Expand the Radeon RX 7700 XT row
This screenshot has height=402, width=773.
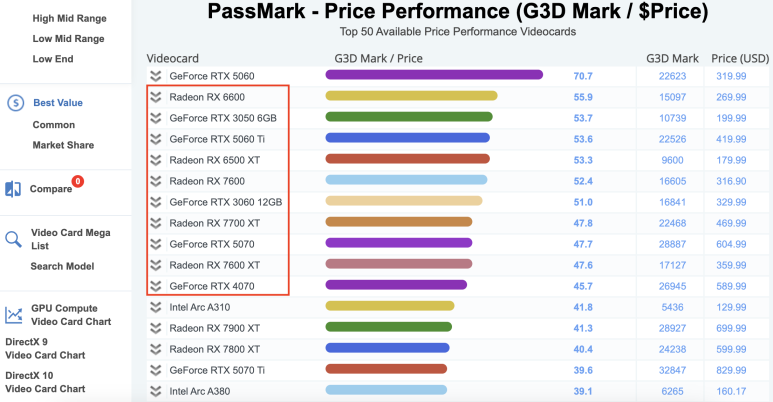point(156,223)
